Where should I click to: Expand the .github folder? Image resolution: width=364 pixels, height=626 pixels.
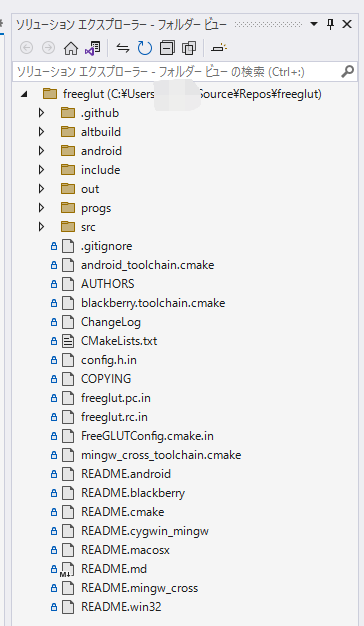(x=42, y=113)
